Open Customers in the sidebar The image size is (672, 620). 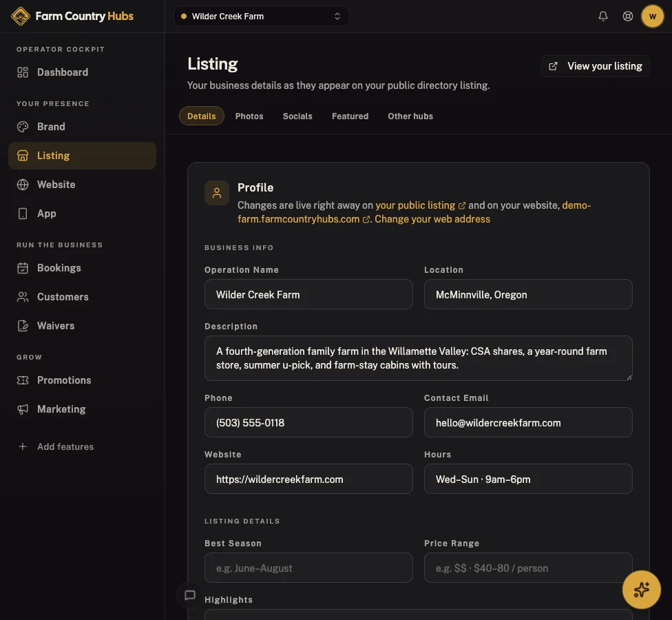[83, 297]
